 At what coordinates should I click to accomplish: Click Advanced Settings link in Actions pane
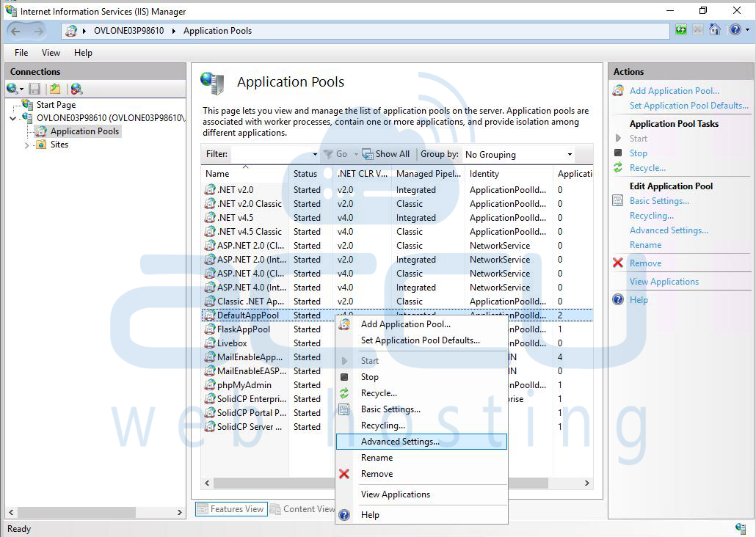coord(669,230)
